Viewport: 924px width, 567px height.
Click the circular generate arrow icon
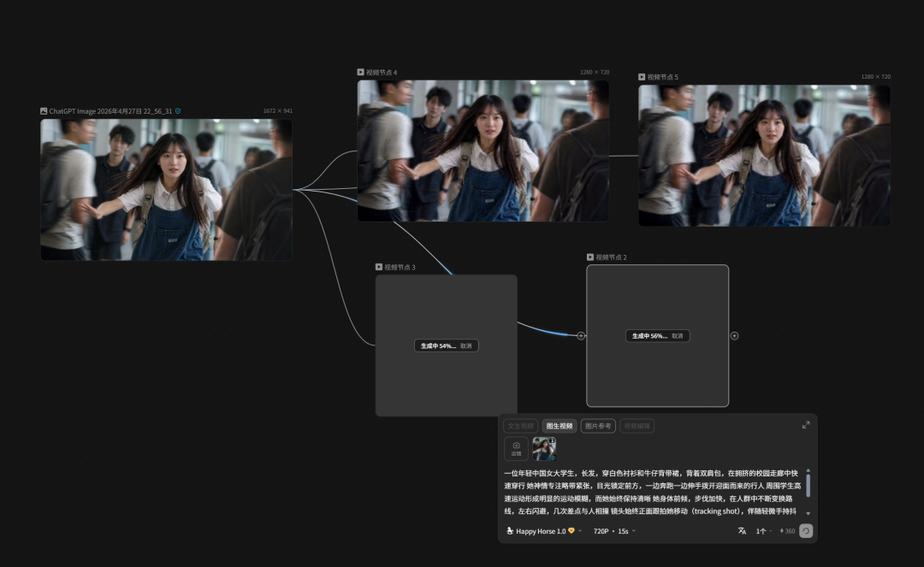(806, 531)
